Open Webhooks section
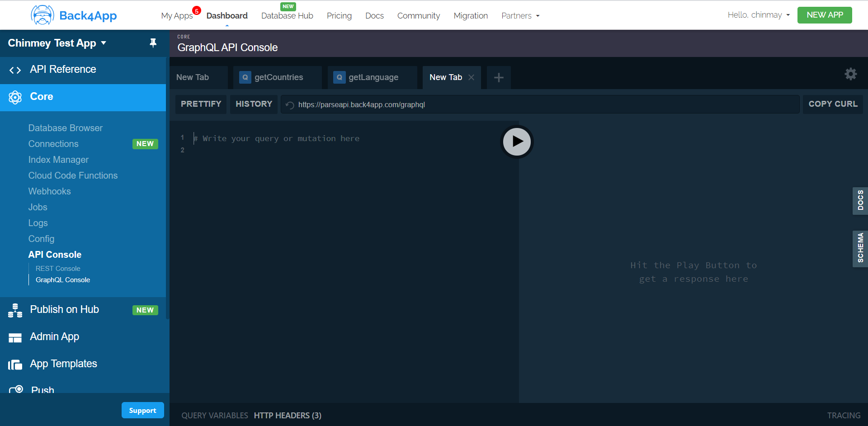The image size is (868, 426). pyautogui.click(x=49, y=191)
